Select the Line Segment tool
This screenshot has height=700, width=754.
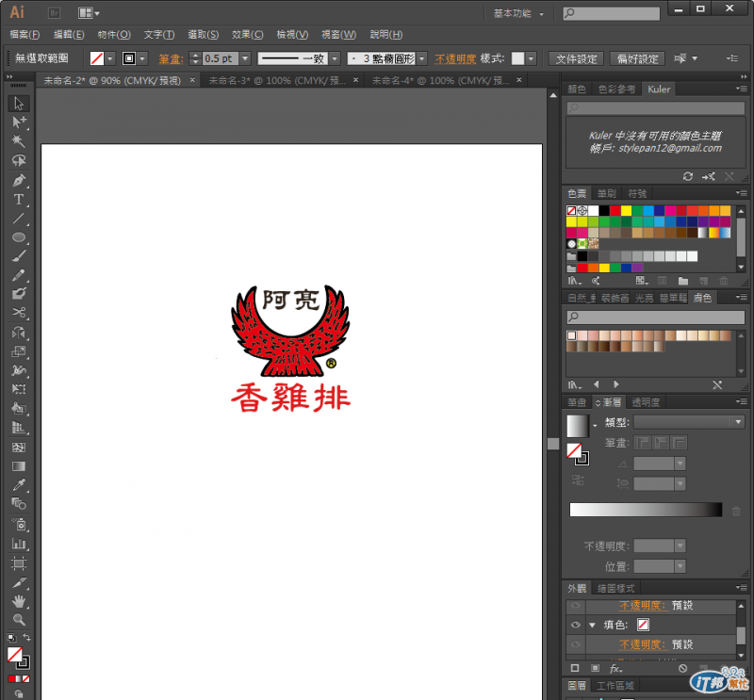pos(18,219)
